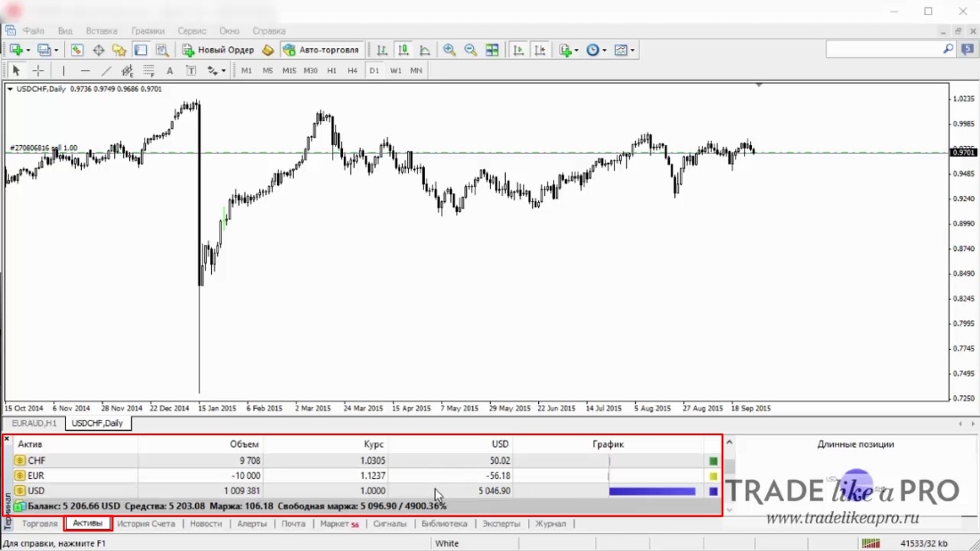
Task: Click the green CHF color swatch
Action: click(x=713, y=461)
